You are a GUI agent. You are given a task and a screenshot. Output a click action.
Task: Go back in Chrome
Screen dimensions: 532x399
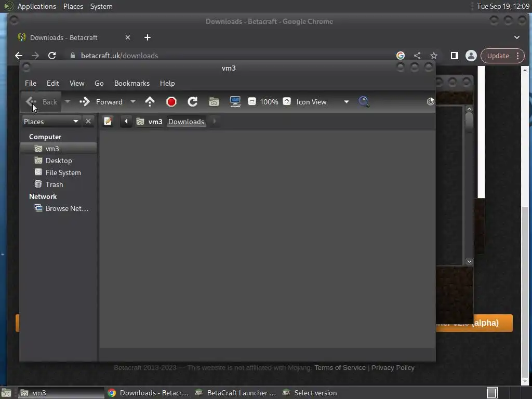(19, 56)
